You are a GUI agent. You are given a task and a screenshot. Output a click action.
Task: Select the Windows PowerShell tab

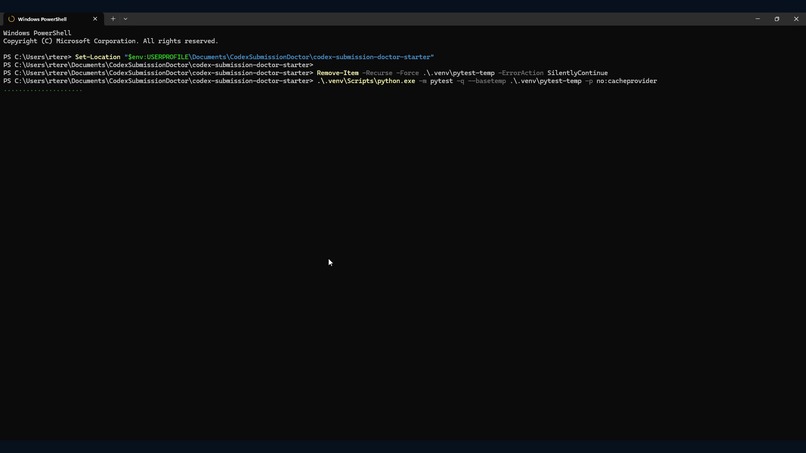[x=52, y=19]
